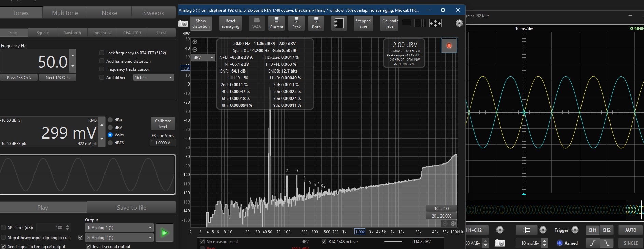Enable Add dither checkbox
The width and height of the screenshot is (644, 249).
[102, 77]
